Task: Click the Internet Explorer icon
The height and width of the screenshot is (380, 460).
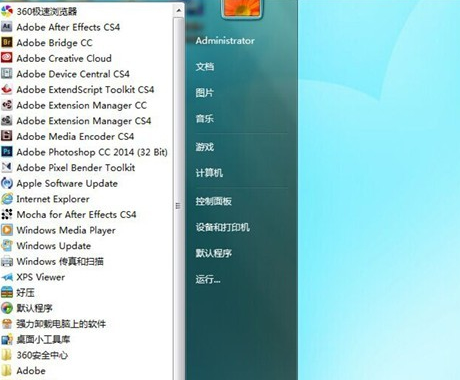Action: pos(7,199)
